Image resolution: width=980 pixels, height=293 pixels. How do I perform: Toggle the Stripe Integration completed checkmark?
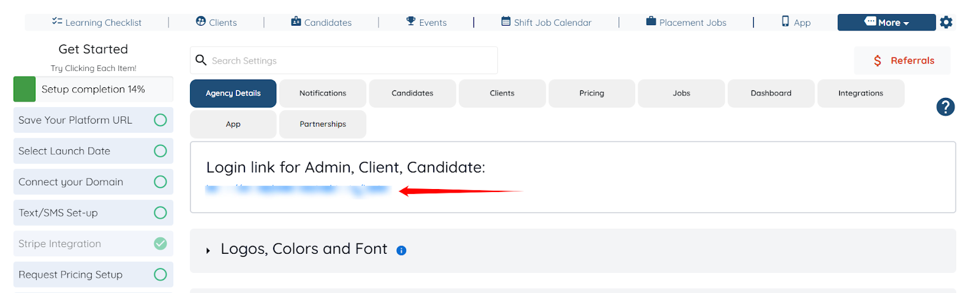[160, 243]
